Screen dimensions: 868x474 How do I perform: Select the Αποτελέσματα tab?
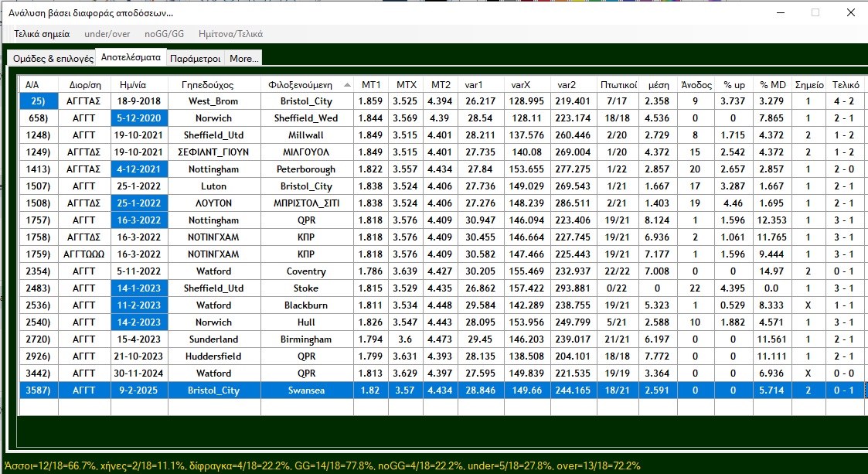(x=129, y=57)
